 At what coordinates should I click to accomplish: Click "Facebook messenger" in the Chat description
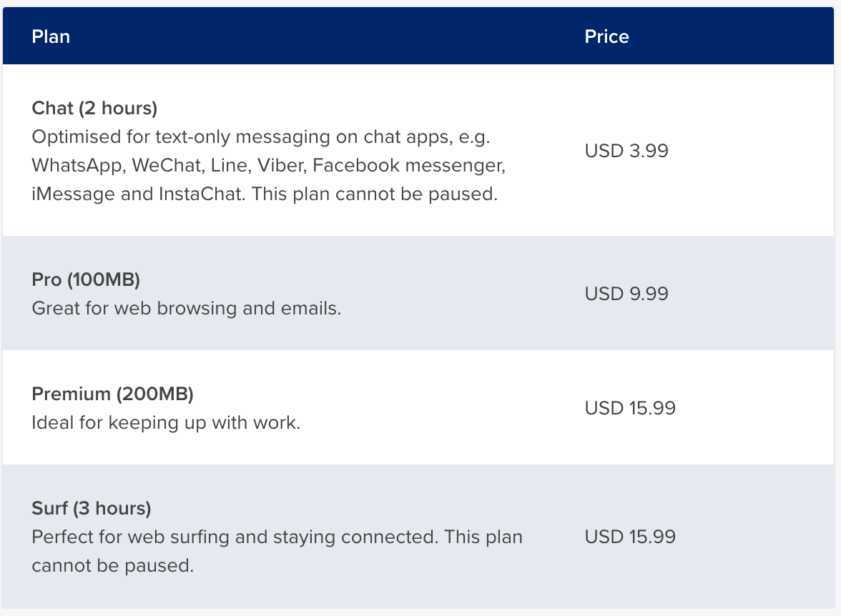[409, 166]
